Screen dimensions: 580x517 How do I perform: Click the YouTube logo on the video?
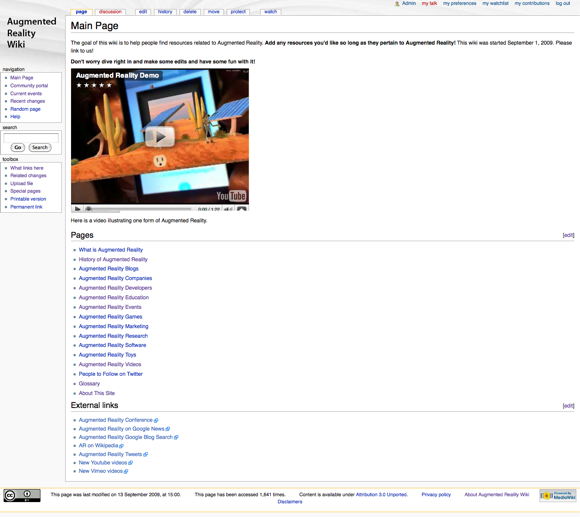tap(231, 196)
